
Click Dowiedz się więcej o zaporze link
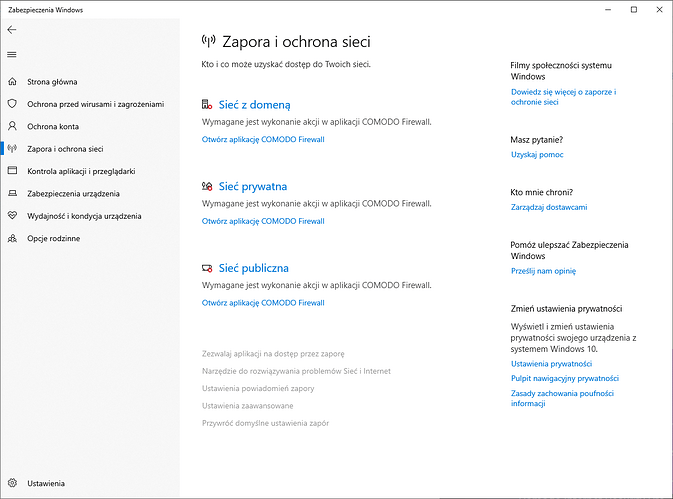(x=564, y=97)
